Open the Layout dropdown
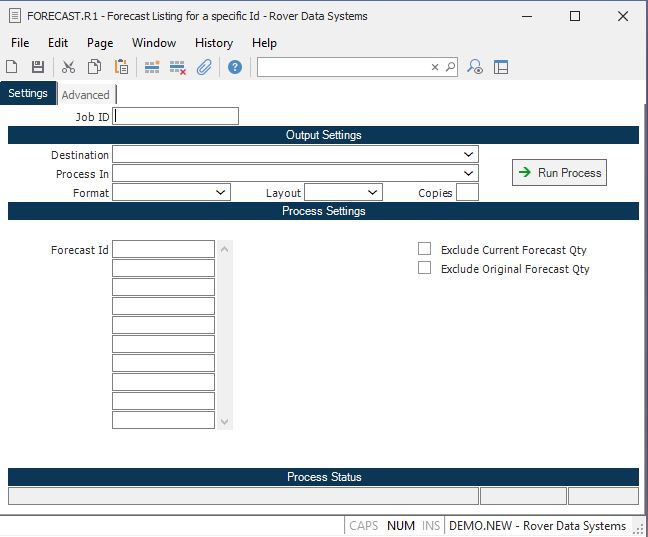Viewport: 648px width, 537px height. click(x=373, y=192)
